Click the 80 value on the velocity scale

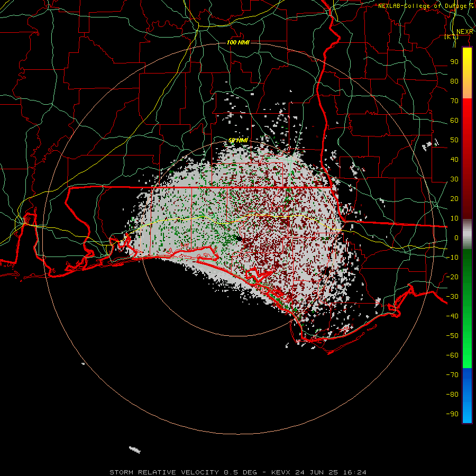(x=454, y=81)
